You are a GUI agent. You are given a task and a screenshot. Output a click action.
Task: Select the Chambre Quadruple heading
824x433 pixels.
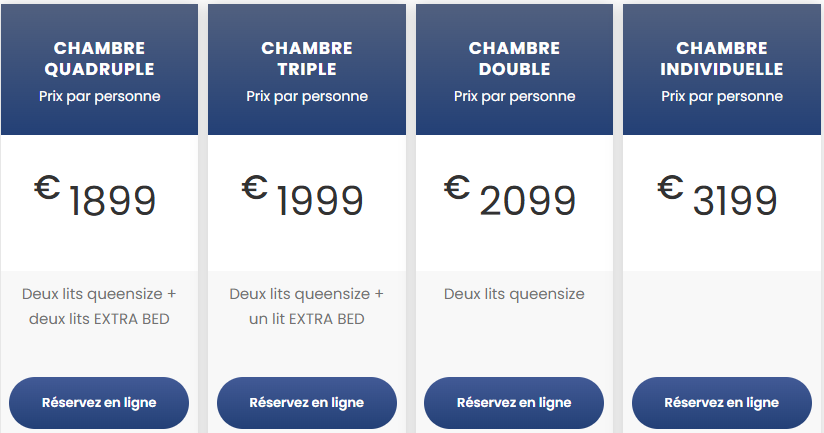tap(99, 59)
